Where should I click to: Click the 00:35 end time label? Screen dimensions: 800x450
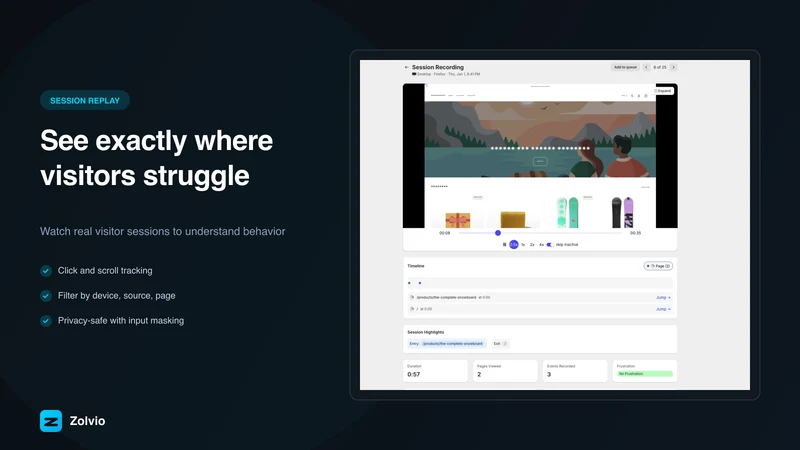[635, 233]
